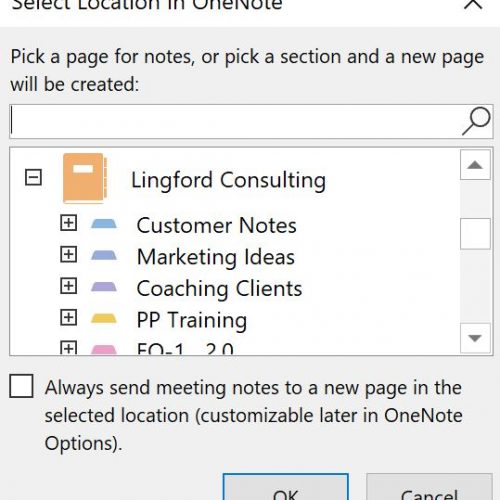Expand the PP Training section
Screen dimensions: 500x500
pos(68,317)
